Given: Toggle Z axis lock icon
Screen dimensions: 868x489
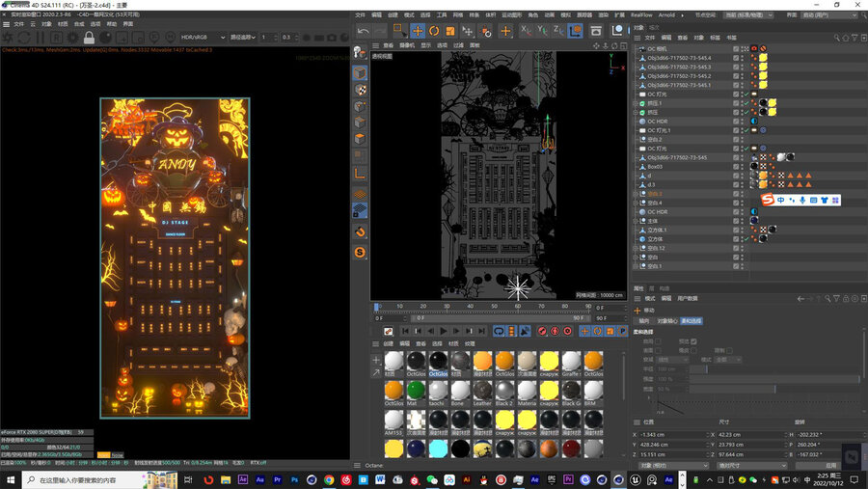Looking at the screenshot, I should tap(558, 31).
